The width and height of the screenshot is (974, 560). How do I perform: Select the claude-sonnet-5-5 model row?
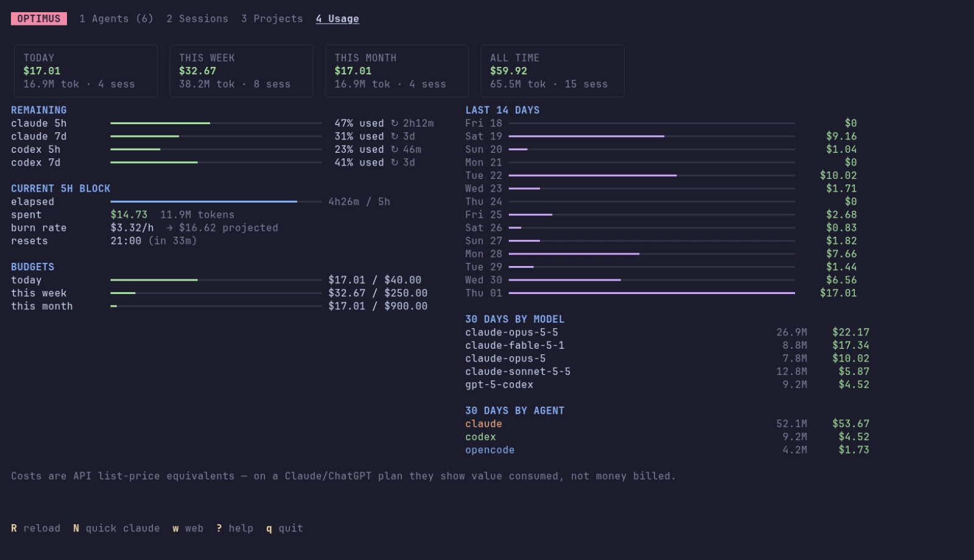667,371
